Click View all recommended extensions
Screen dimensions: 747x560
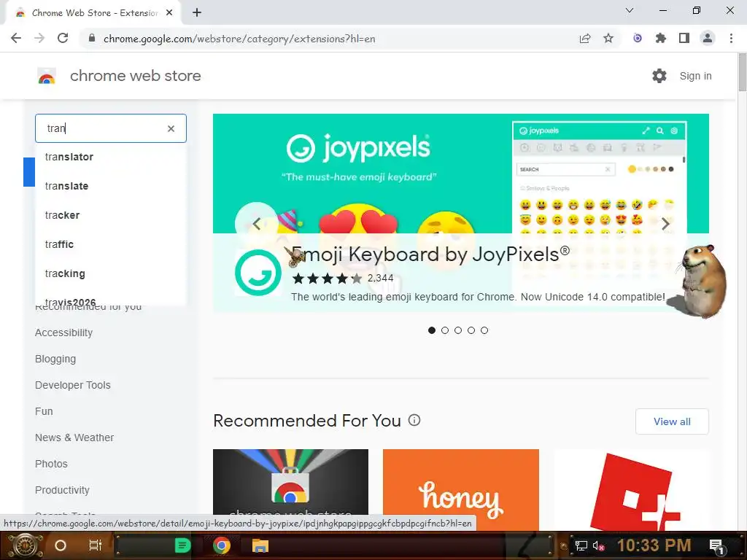pyautogui.click(x=672, y=421)
